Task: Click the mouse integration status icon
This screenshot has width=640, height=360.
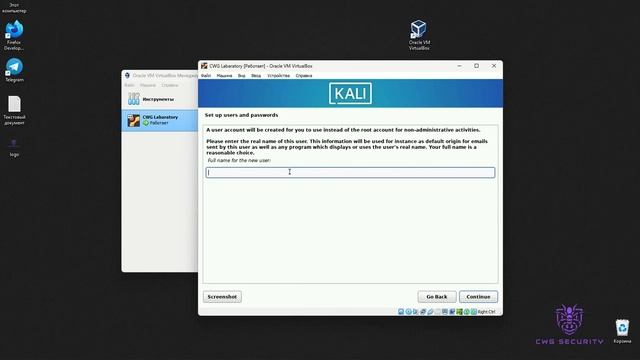Action: [467, 311]
